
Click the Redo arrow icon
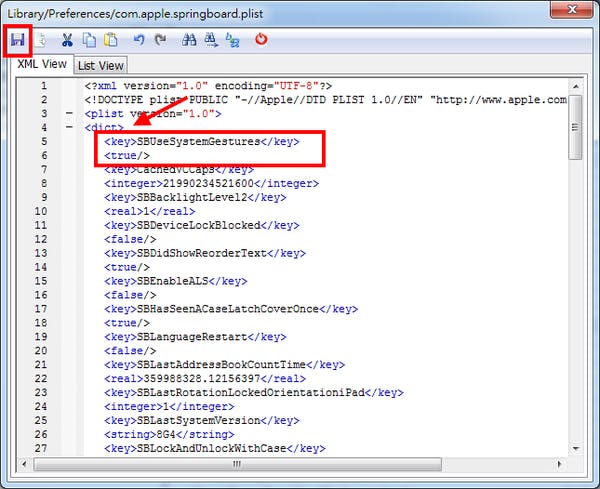(x=160, y=40)
